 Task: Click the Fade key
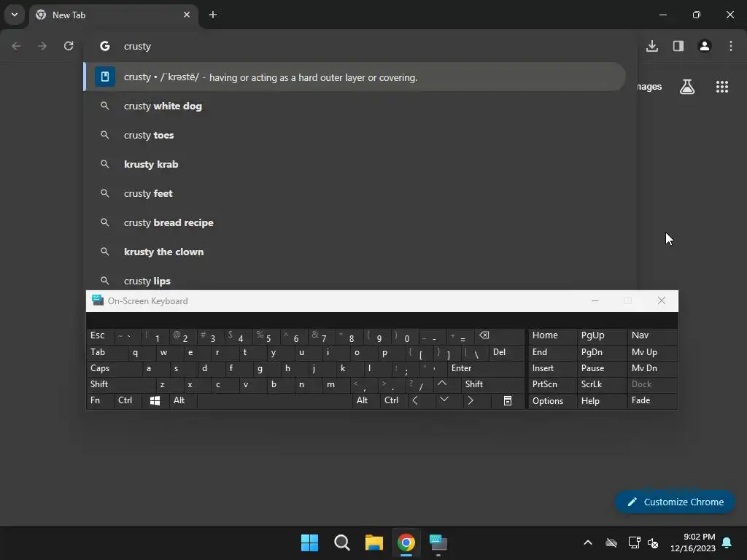click(652, 400)
